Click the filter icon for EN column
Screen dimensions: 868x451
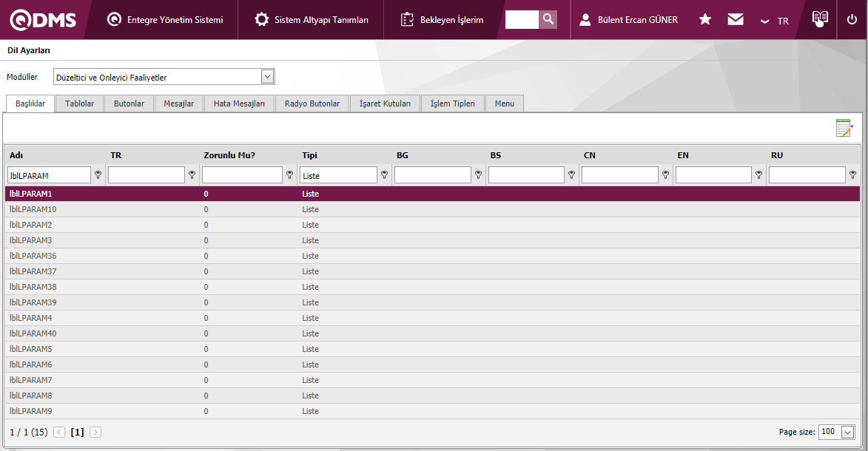pos(758,175)
